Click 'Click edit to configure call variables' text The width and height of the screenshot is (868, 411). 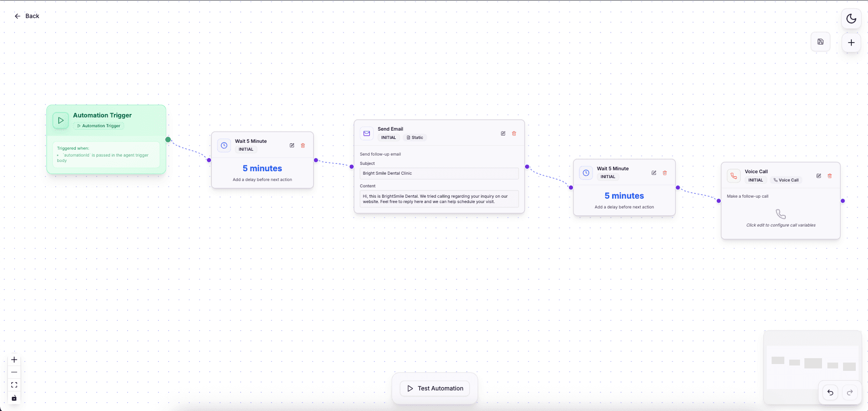pyautogui.click(x=781, y=225)
